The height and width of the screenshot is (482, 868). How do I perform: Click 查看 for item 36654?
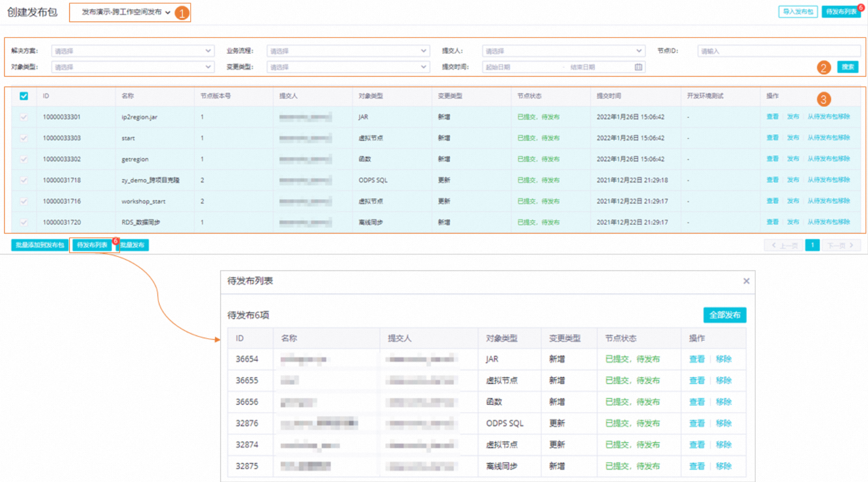(x=697, y=359)
